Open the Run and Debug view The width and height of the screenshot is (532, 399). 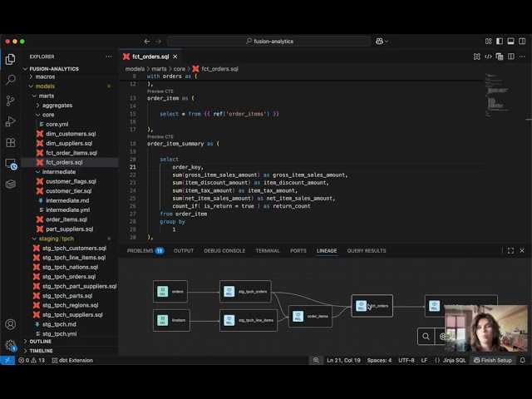point(11,121)
